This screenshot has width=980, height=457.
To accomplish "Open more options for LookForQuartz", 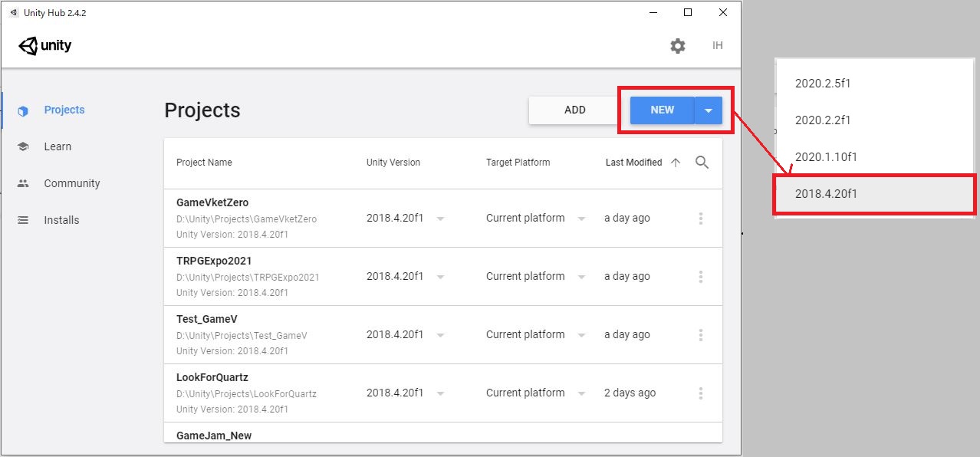I will pos(701,393).
